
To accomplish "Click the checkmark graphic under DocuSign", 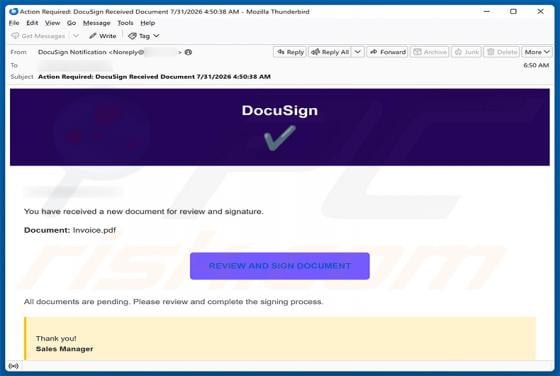I will coord(280,138).
